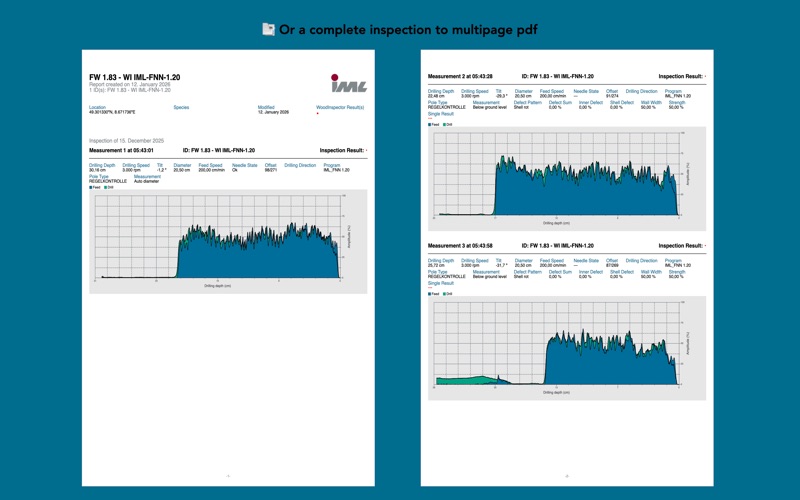Click Measurement 3 drilling depth '25,72 cm'

point(437,265)
